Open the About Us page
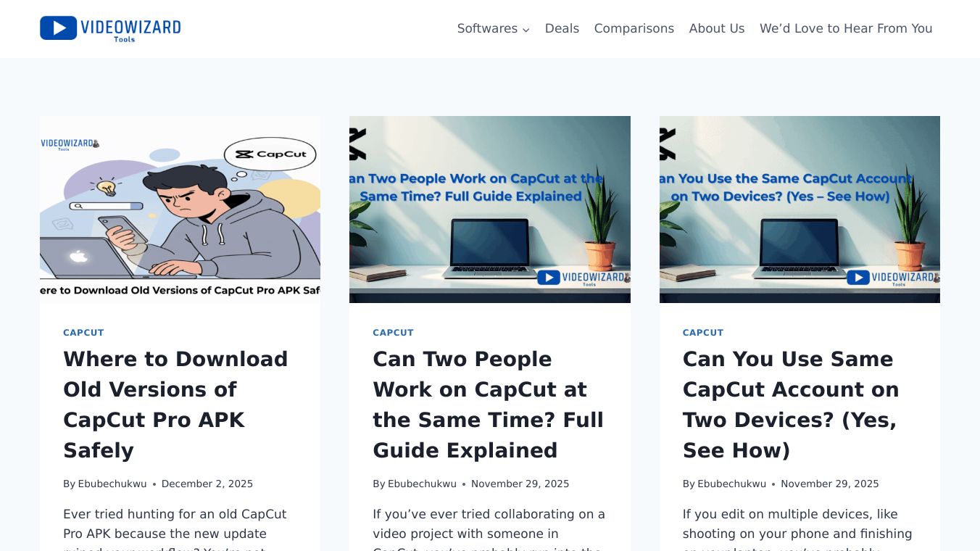The height and width of the screenshot is (551, 980). (x=717, y=28)
